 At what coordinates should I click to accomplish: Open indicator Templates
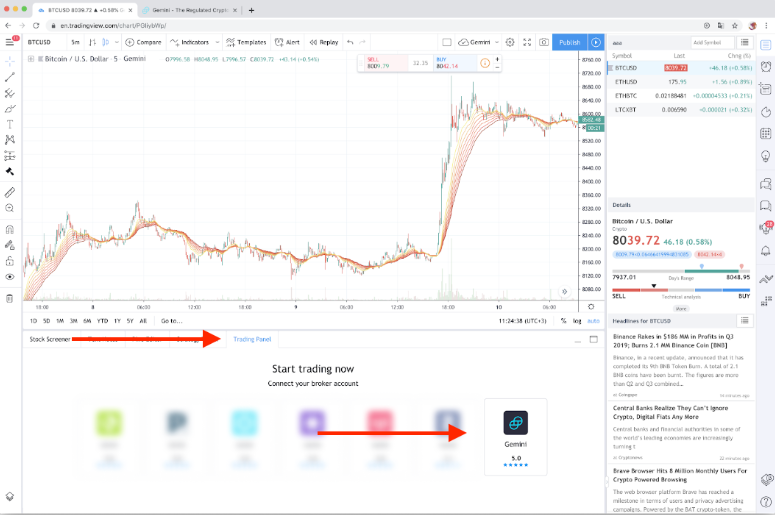246,43
